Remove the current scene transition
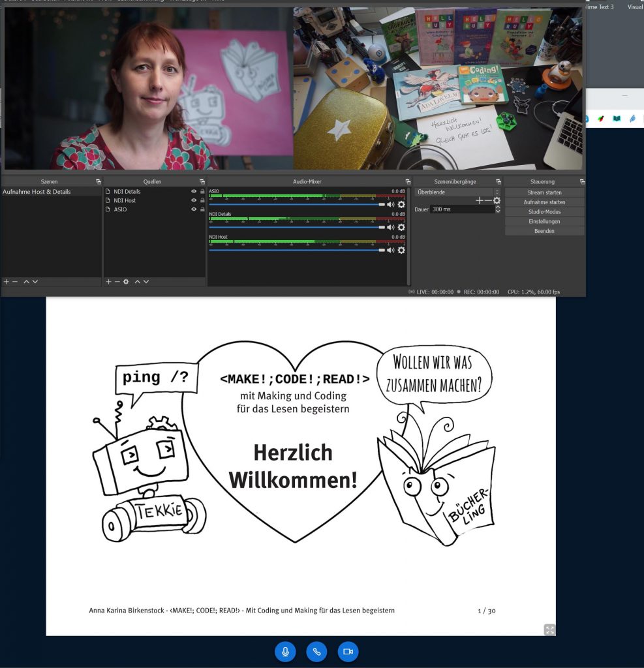The image size is (644, 668). pos(488,200)
